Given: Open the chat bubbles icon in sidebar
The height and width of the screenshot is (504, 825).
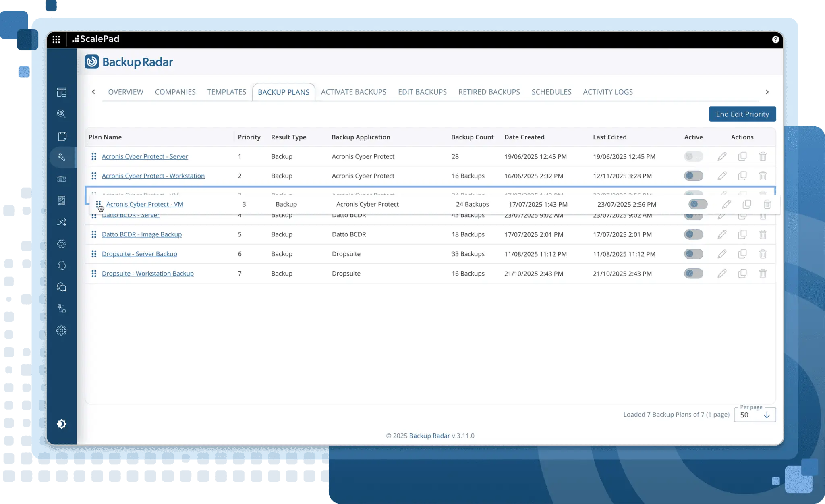Looking at the screenshot, I should pyautogui.click(x=62, y=287).
